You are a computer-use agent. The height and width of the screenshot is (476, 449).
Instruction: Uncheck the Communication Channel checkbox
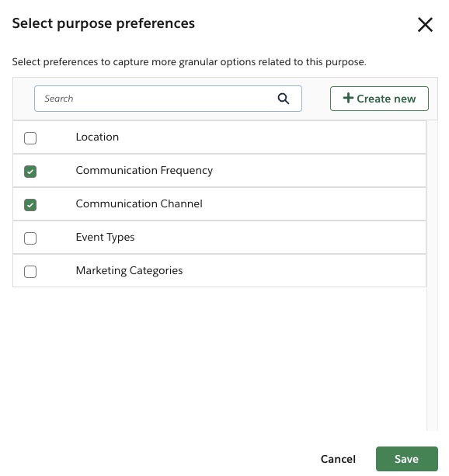pyautogui.click(x=30, y=205)
